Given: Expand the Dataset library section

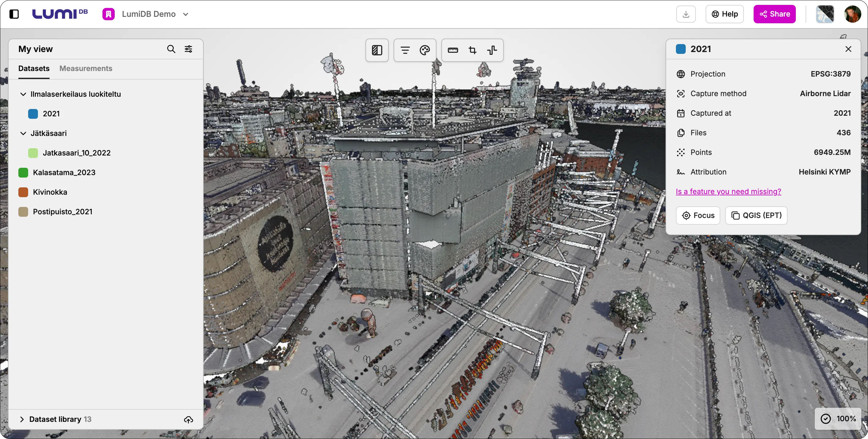Looking at the screenshot, I should (22, 419).
